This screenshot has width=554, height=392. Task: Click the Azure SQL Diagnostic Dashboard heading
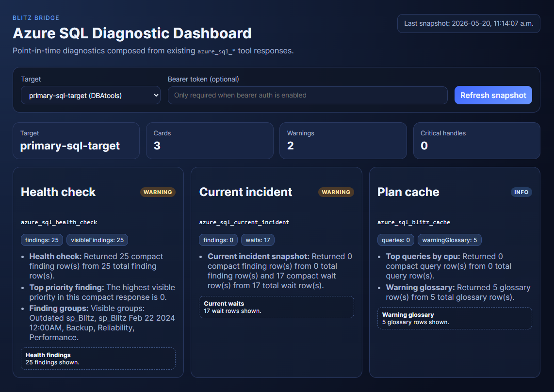(132, 33)
